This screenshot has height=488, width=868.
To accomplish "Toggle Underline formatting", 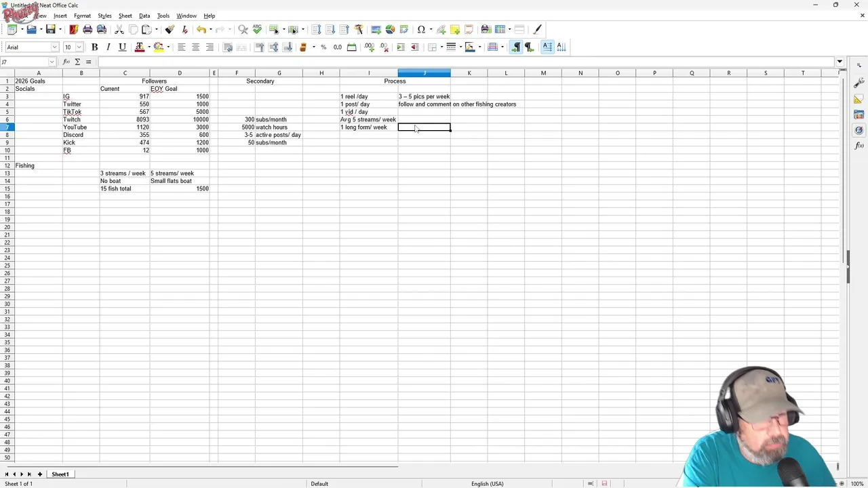I will click(x=122, y=47).
